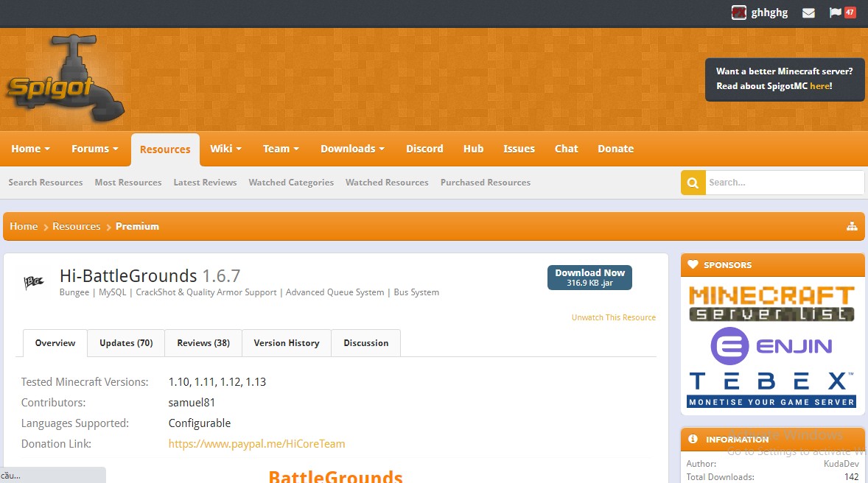Expand the Home dropdown arrow
The height and width of the screenshot is (483, 868).
click(x=47, y=149)
